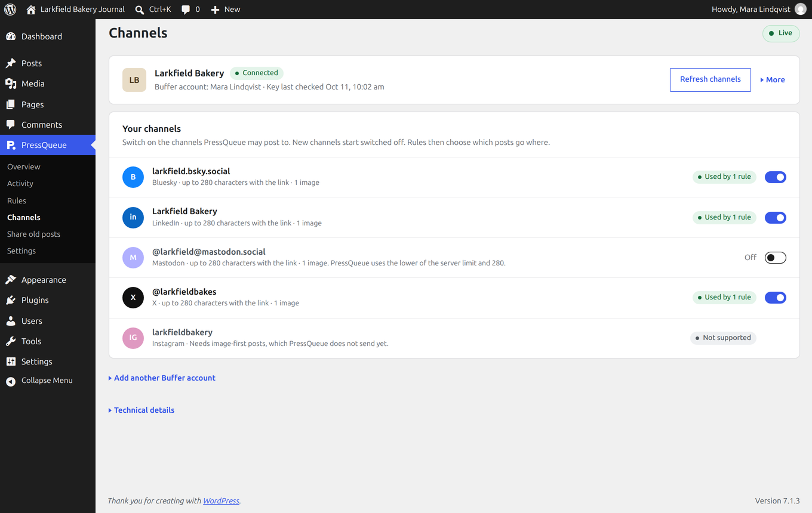This screenshot has height=513, width=812.
Task: Toggle off @larkfieldbakes X channel
Action: 775,298
